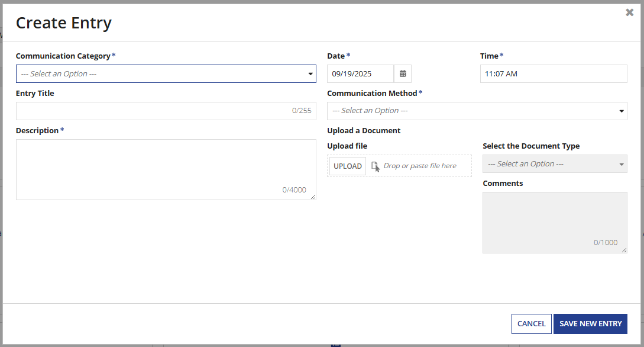Focus the Description text area

166,169
